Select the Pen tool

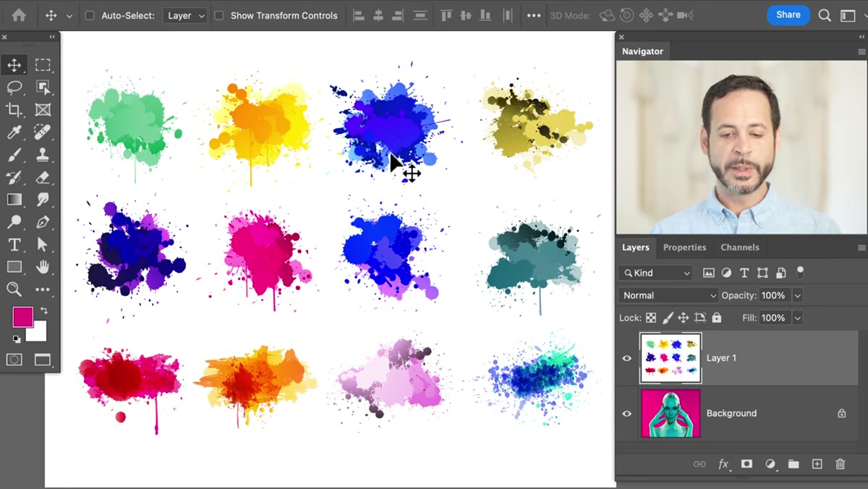point(43,222)
